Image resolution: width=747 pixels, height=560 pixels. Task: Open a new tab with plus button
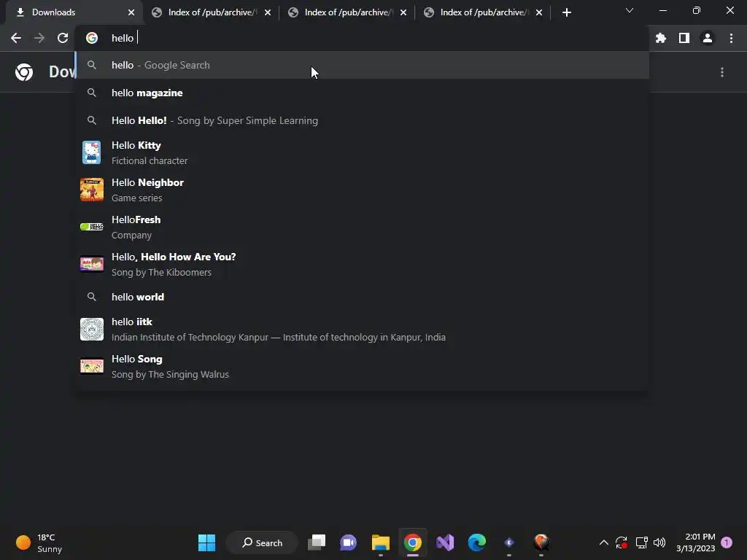(566, 12)
